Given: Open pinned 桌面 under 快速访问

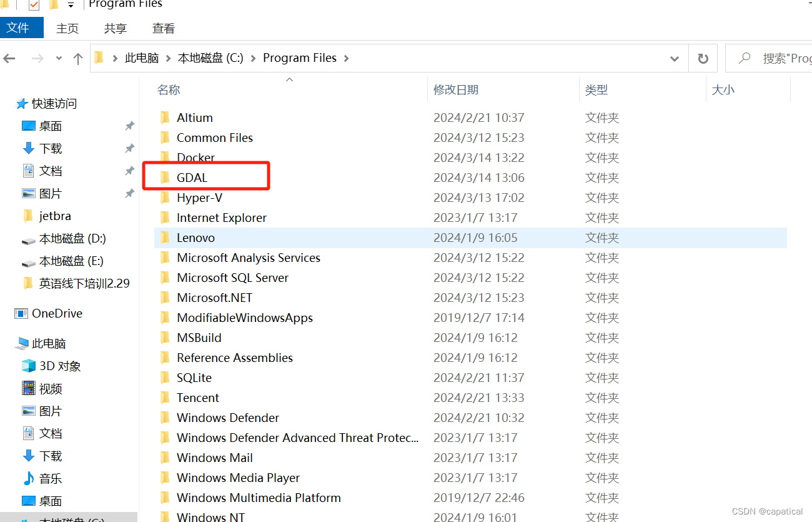Looking at the screenshot, I should [51, 126].
